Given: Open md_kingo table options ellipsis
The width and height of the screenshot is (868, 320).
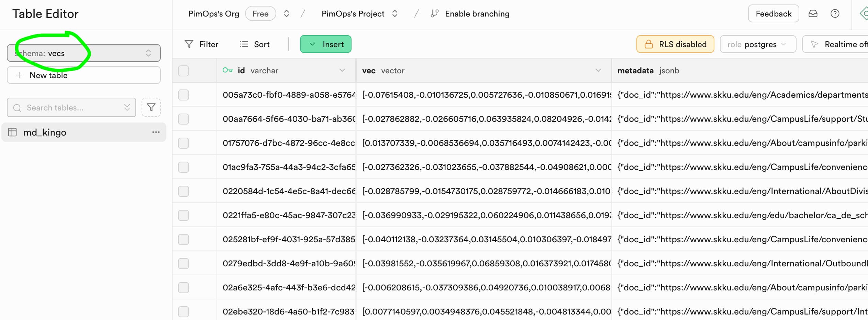Looking at the screenshot, I should tap(156, 132).
